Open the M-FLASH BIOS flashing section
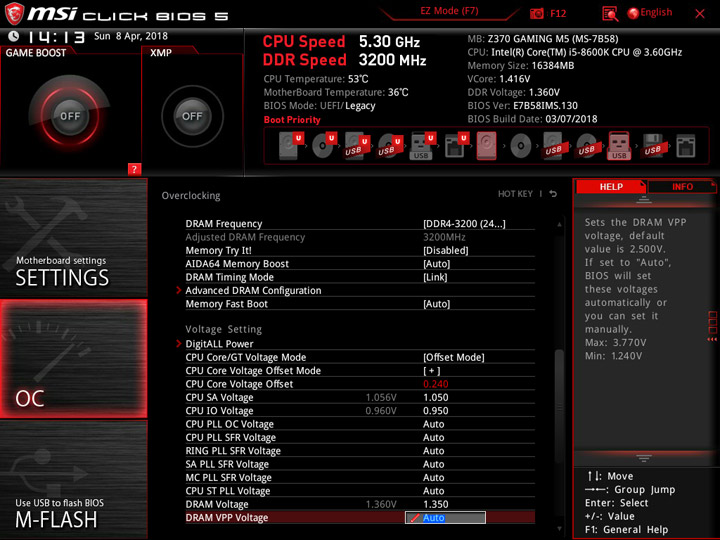Screen dimensions: 720x540 click(x=73, y=479)
